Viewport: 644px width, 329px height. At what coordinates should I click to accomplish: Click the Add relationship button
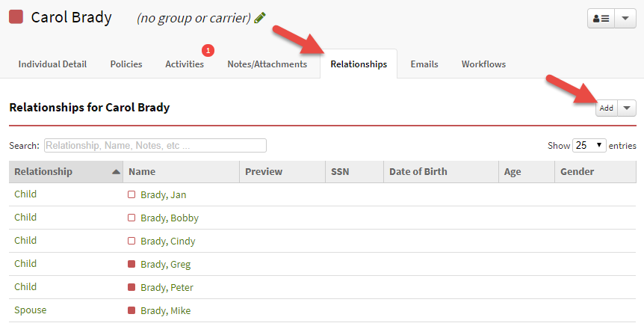(606, 108)
